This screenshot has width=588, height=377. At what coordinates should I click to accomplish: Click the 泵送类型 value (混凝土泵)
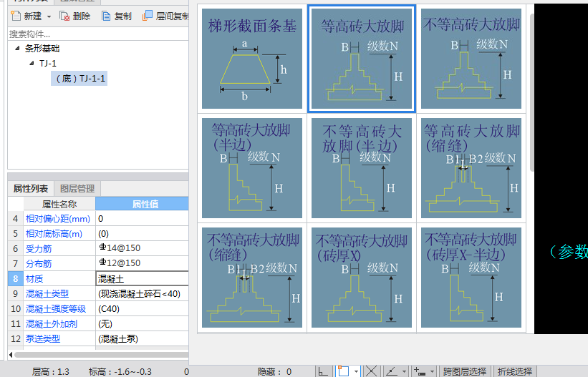(142, 338)
